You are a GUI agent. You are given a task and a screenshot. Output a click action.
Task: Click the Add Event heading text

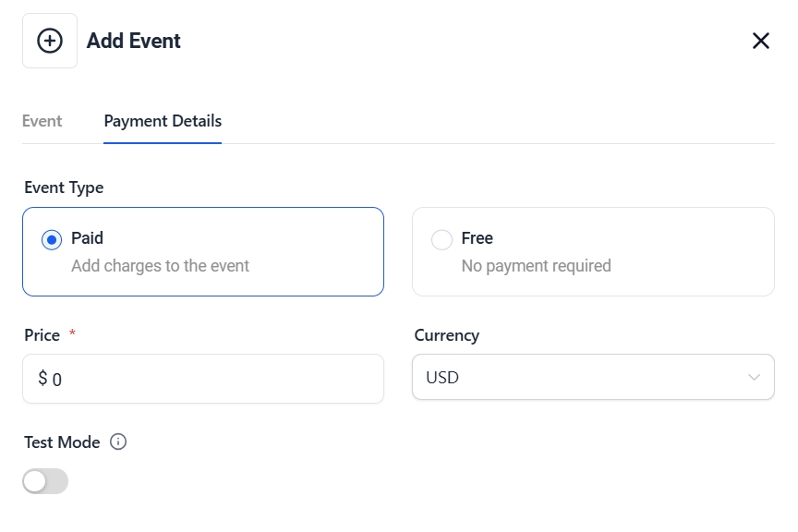click(134, 41)
